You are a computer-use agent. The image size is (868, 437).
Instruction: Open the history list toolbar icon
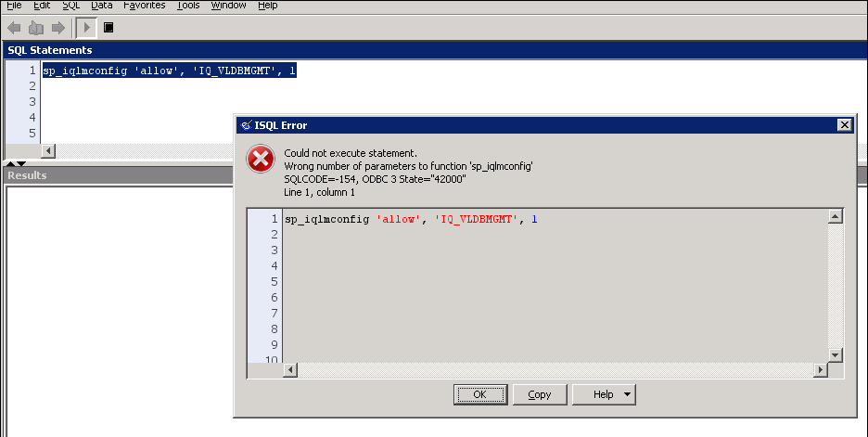[36, 28]
